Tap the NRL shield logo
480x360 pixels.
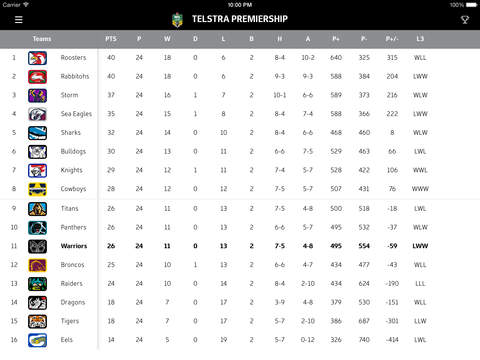tap(177, 20)
